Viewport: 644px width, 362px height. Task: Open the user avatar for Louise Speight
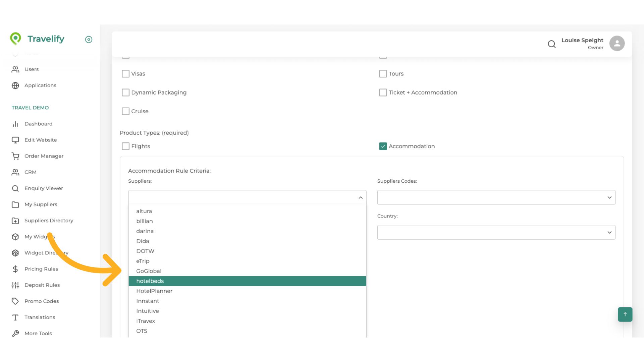point(617,43)
